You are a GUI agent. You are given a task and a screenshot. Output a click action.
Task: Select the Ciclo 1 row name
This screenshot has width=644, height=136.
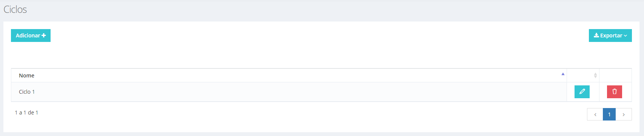coord(27,92)
